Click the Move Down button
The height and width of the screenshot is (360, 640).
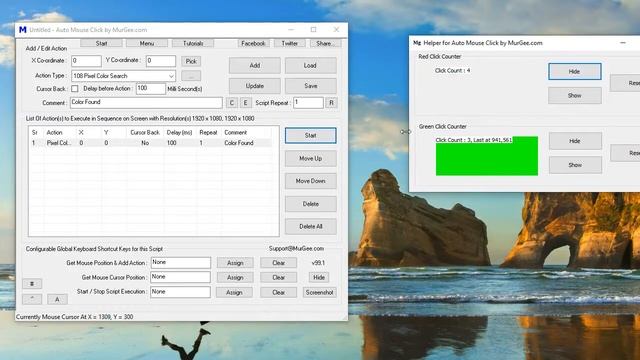point(311,181)
